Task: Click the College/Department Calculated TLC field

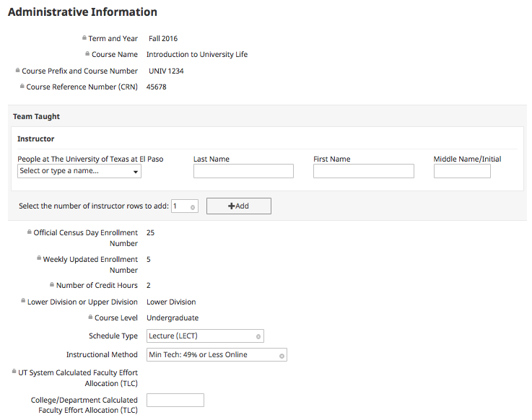Action: (175, 400)
